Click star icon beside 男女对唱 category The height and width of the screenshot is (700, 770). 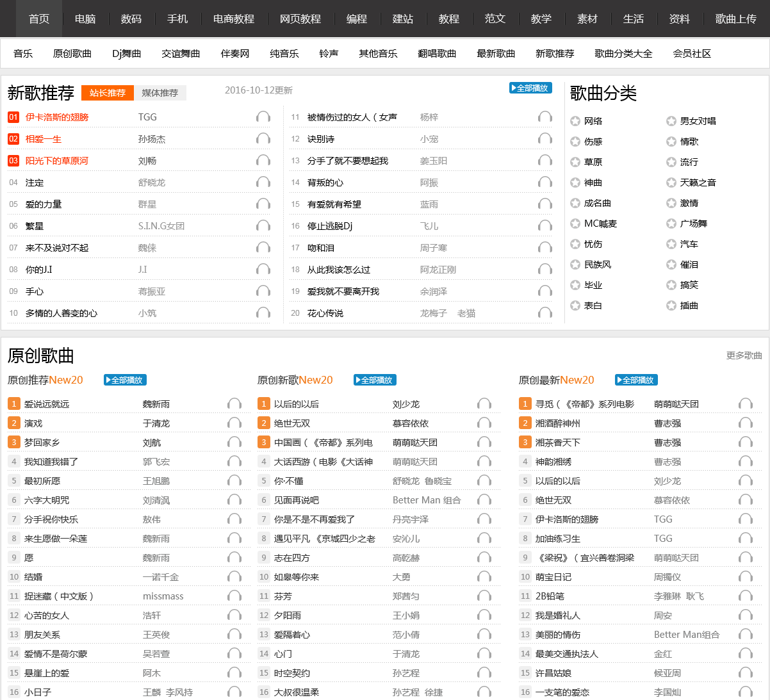(x=671, y=121)
